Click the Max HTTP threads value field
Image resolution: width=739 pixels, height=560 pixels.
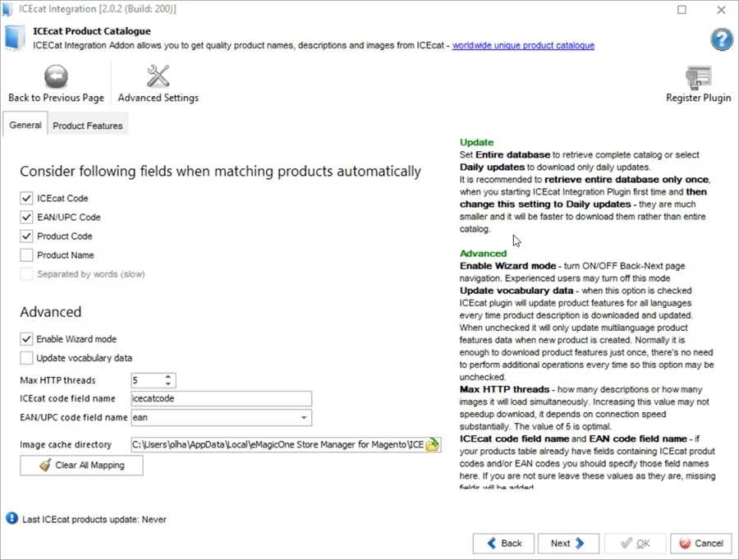click(147, 380)
